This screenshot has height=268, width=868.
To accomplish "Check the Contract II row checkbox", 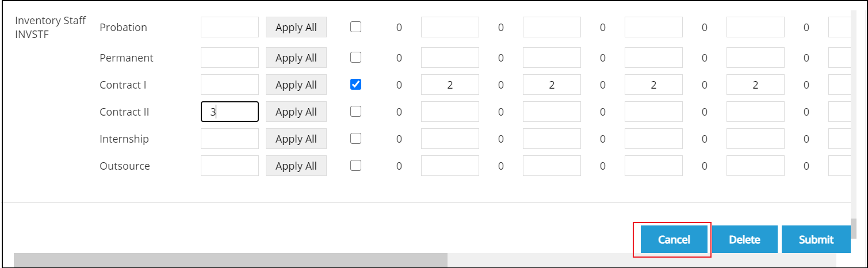I will coord(356,112).
